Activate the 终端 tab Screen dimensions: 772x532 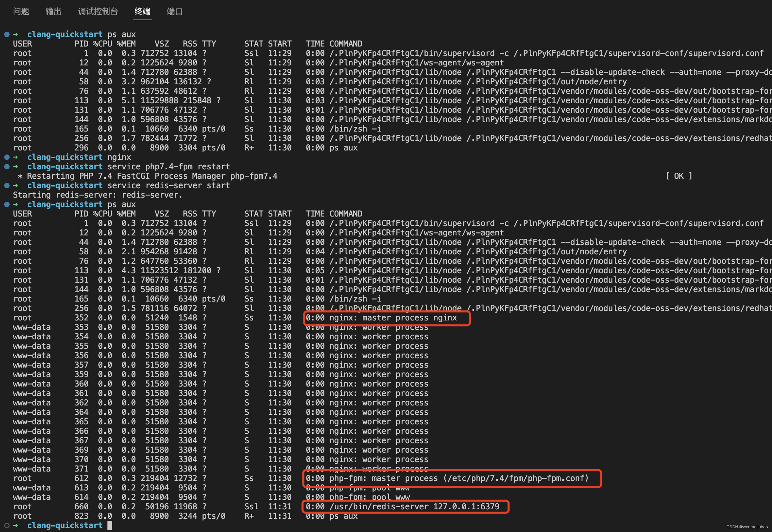point(142,11)
